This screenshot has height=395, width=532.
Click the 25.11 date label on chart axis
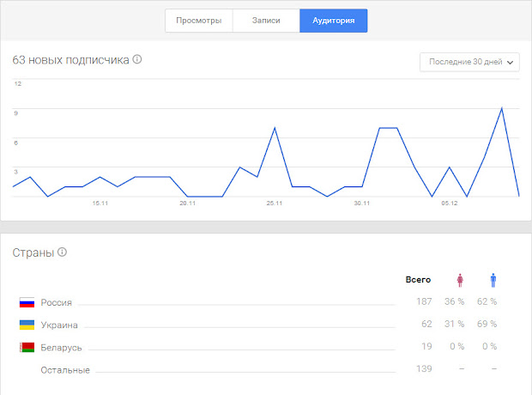pos(275,204)
